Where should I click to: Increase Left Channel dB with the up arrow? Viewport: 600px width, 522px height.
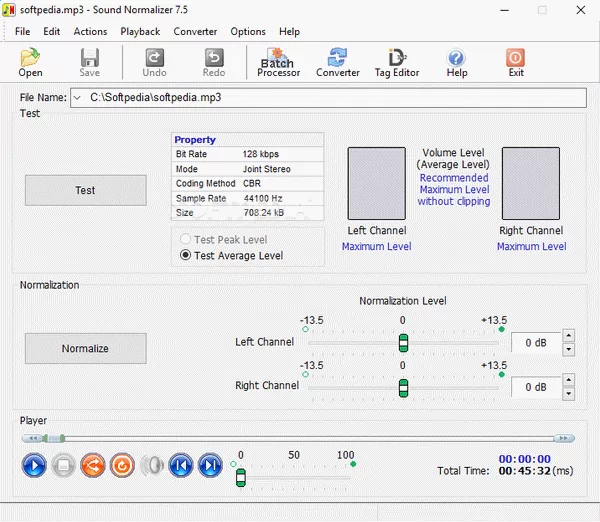click(569, 336)
